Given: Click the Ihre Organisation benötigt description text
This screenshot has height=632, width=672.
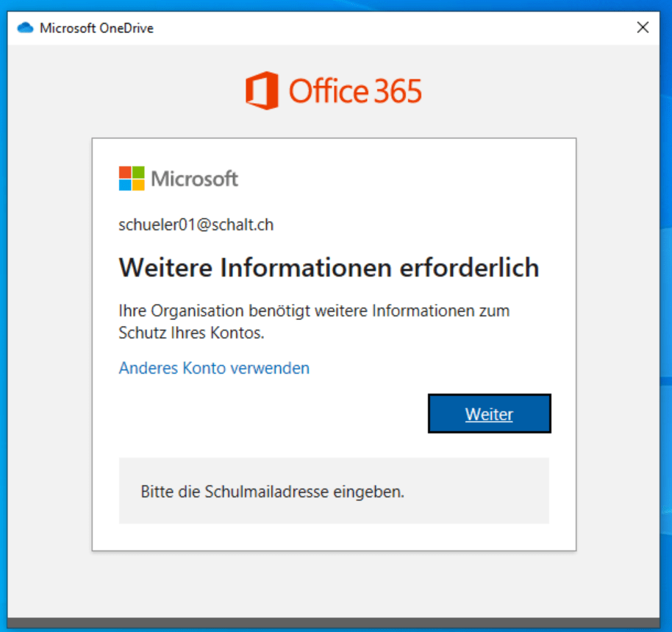Looking at the screenshot, I should tap(314, 322).
